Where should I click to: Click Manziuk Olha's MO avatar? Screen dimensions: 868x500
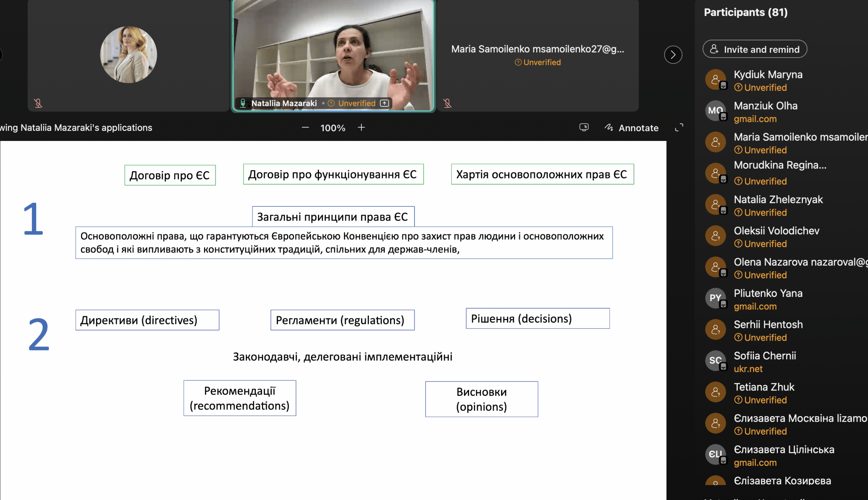715,111
